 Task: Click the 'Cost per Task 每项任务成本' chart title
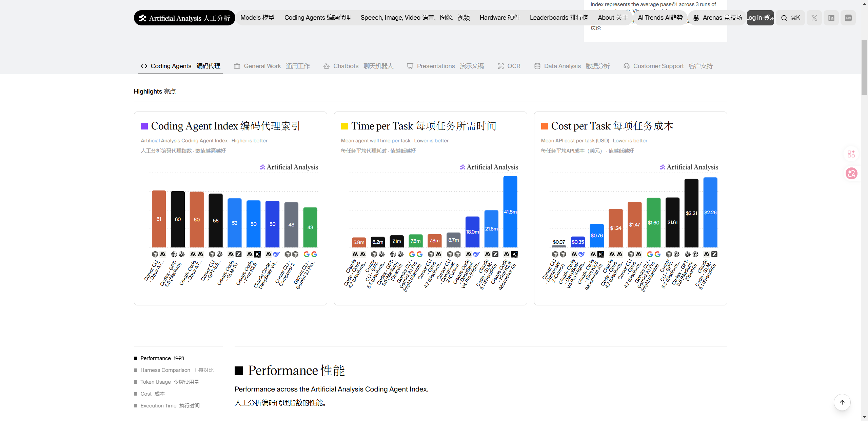pos(612,126)
